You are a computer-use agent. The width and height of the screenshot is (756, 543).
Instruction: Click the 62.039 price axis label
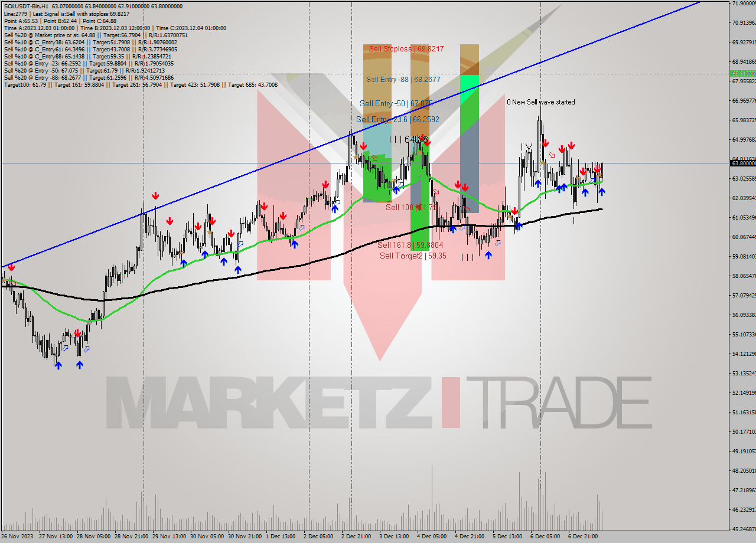point(744,198)
